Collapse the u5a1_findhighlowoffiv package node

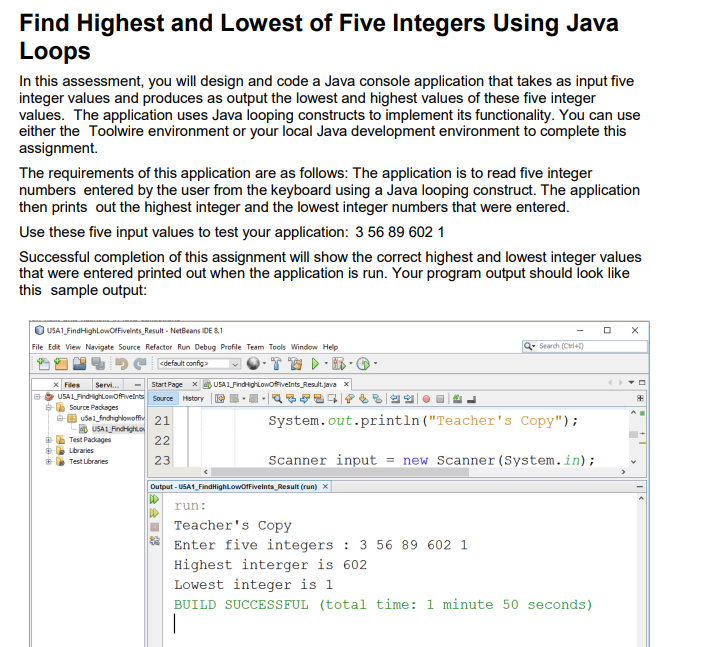click(x=60, y=418)
